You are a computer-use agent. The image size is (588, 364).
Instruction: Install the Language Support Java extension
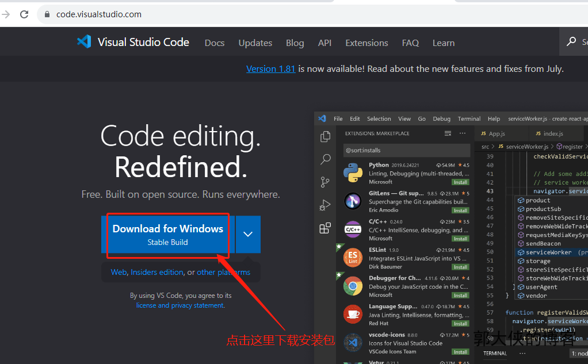tap(460, 324)
